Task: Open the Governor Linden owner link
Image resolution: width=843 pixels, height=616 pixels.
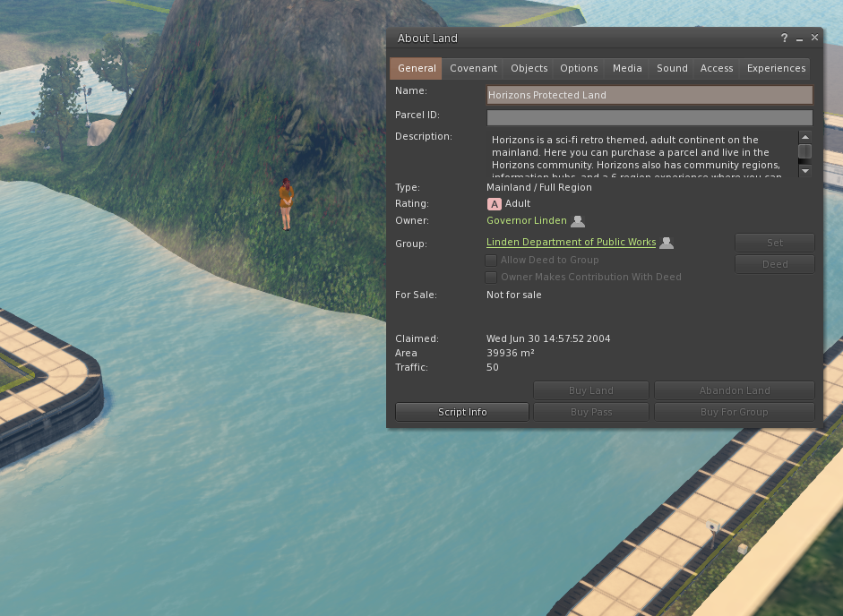Action: point(526,220)
